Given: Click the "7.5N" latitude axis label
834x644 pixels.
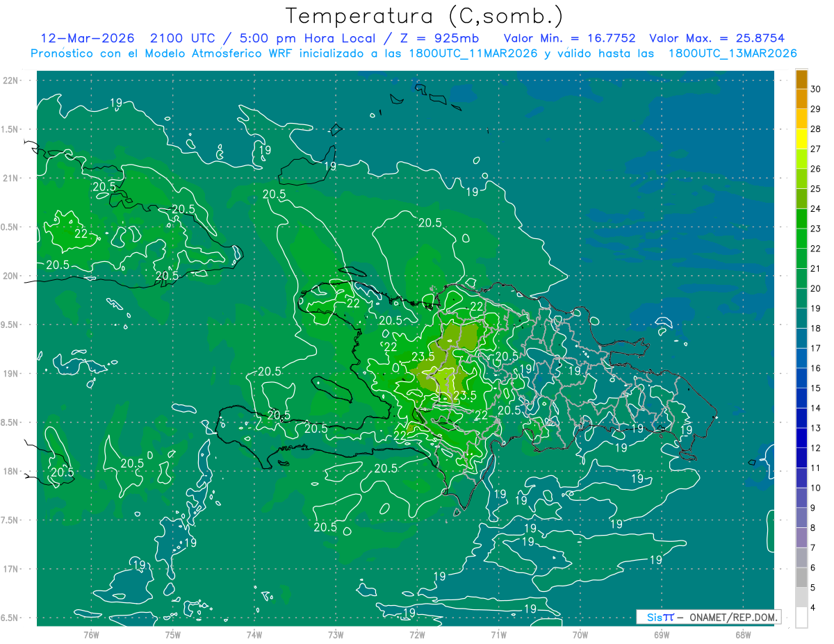Looking at the screenshot, I should 10,520.
